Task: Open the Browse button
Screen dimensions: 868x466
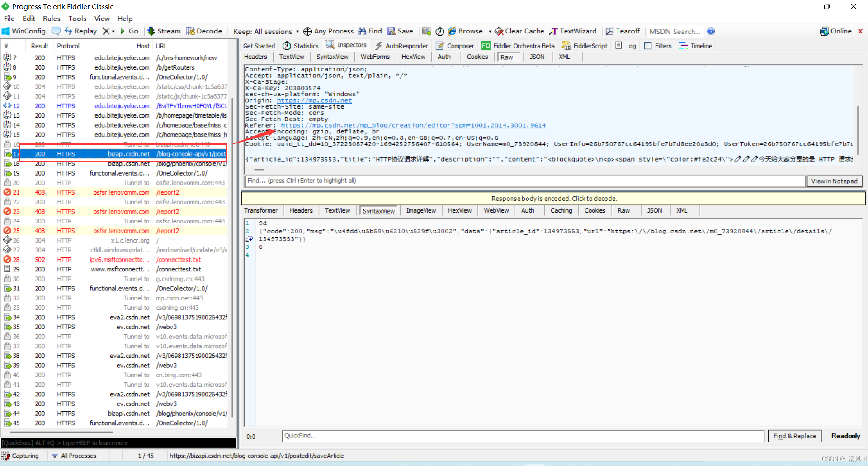Action: [x=465, y=31]
